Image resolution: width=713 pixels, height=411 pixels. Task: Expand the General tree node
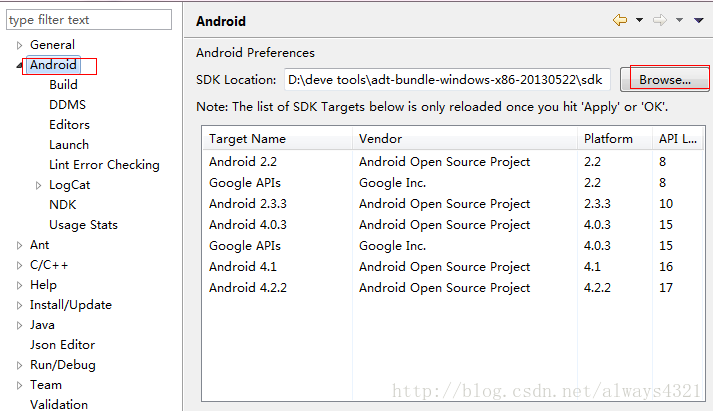(x=19, y=45)
